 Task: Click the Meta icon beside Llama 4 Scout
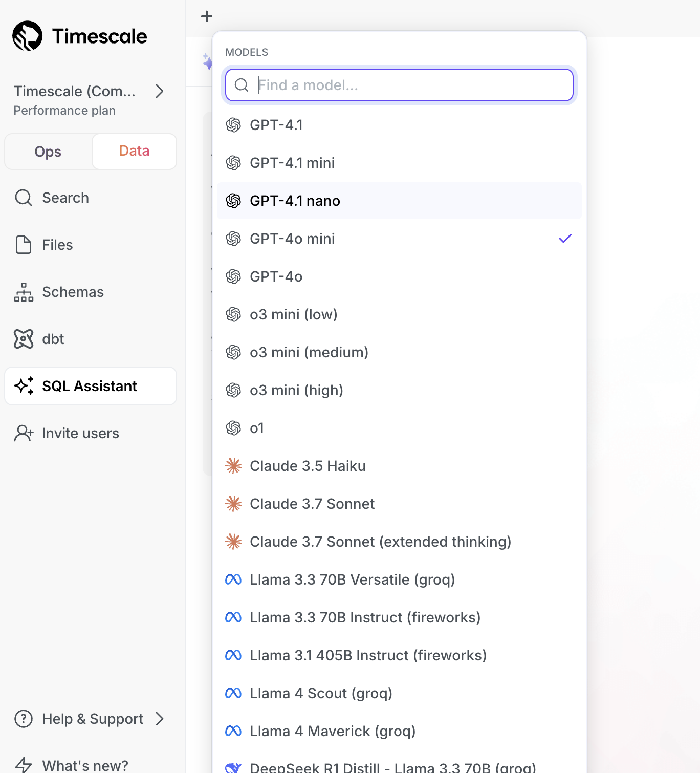tap(233, 693)
